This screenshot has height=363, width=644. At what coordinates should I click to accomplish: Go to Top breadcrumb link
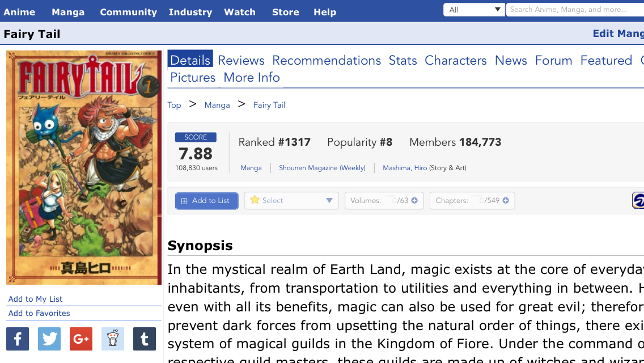tap(174, 105)
